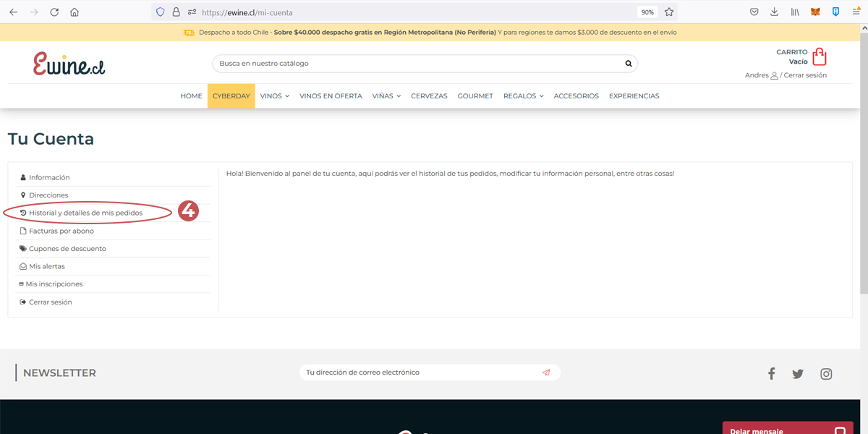Viewport: 868px width, 434px height.
Task: Click the search magnifier icon
Action: coord(629,64)
